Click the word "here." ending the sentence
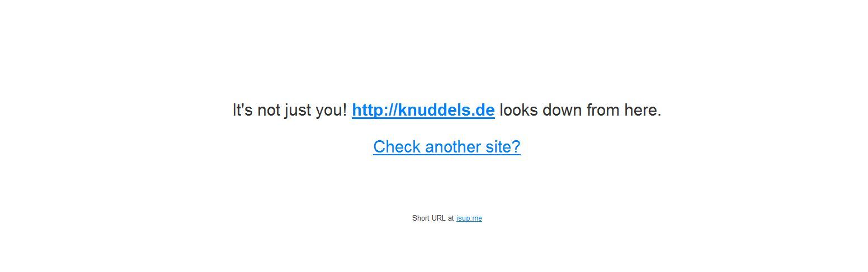The image size is (868, 272). point(643,111)
